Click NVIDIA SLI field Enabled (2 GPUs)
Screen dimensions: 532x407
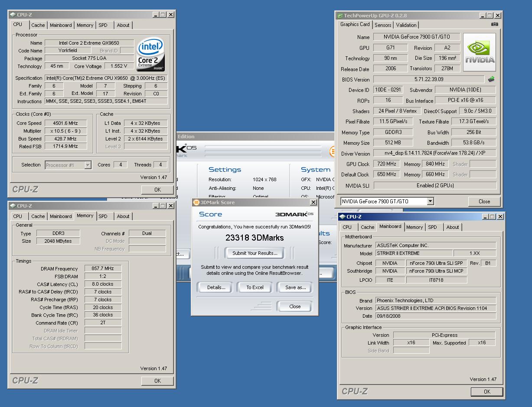(x=435, y=185)
